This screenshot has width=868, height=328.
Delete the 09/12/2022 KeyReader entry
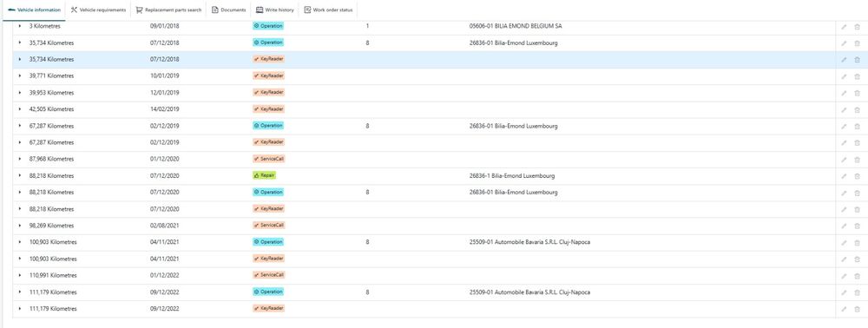tap(857, 309)
